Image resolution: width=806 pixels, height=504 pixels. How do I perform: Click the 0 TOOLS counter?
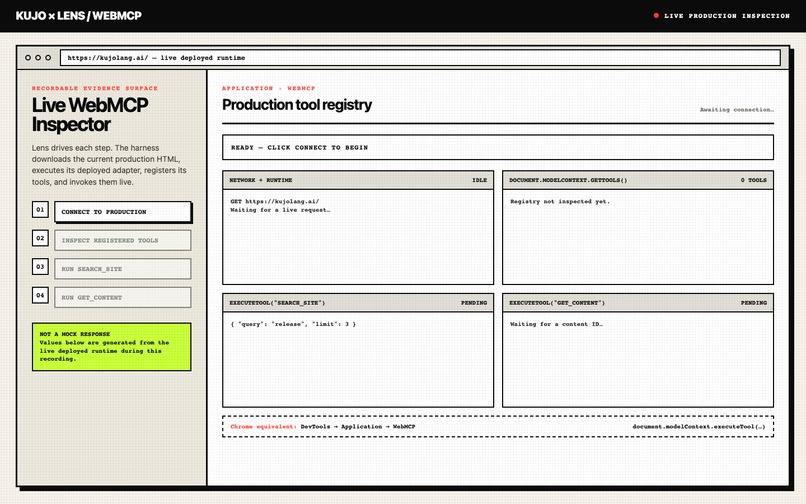tap(754, 180)
